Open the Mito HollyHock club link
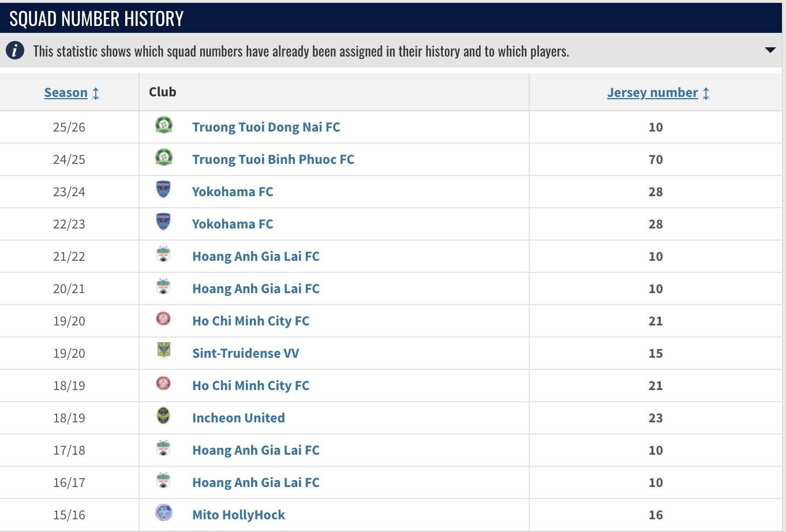Screen dimensions: 786x532 click(238, 515)
